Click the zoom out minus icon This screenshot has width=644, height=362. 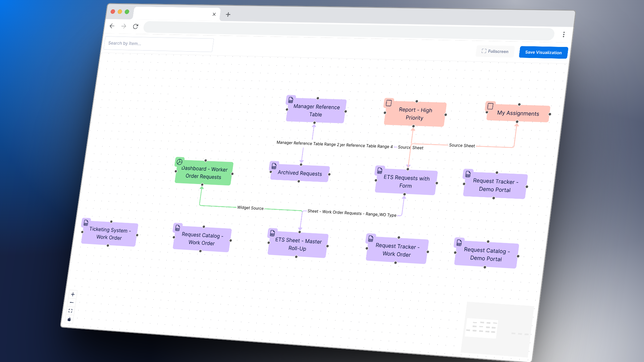pyautogui.click(x=72, y=302)
